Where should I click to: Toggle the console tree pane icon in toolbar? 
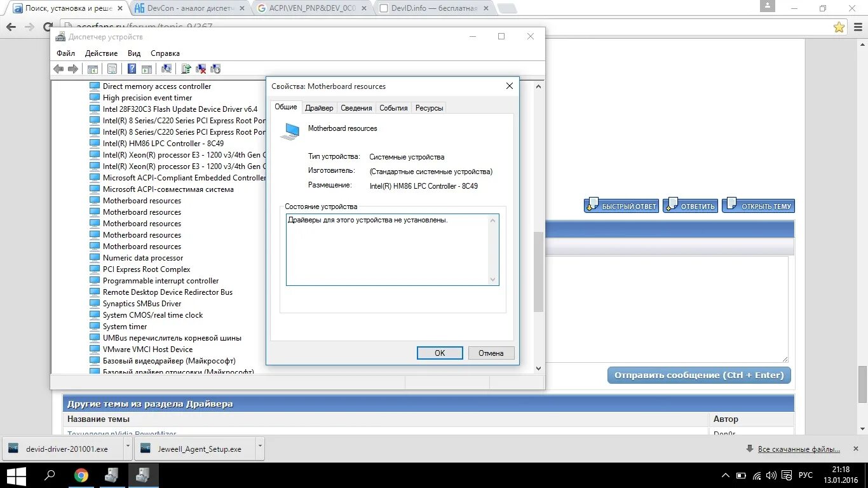(x=93, y=69)
